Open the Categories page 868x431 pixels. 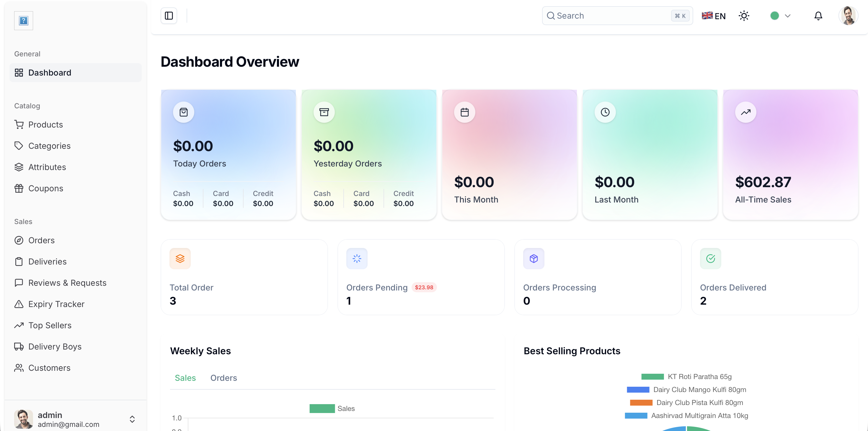tap(76, 146)
